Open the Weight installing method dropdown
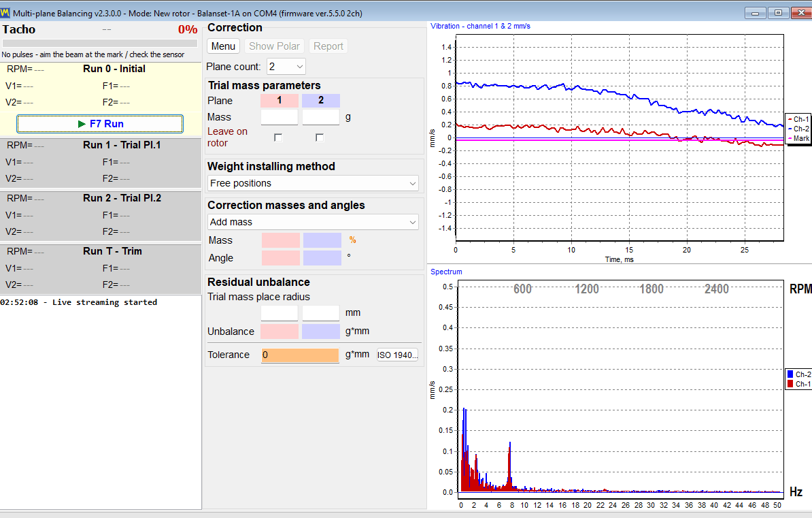Image resolution: width=812 pixels, height=518 pixels. tap(313, 183)
